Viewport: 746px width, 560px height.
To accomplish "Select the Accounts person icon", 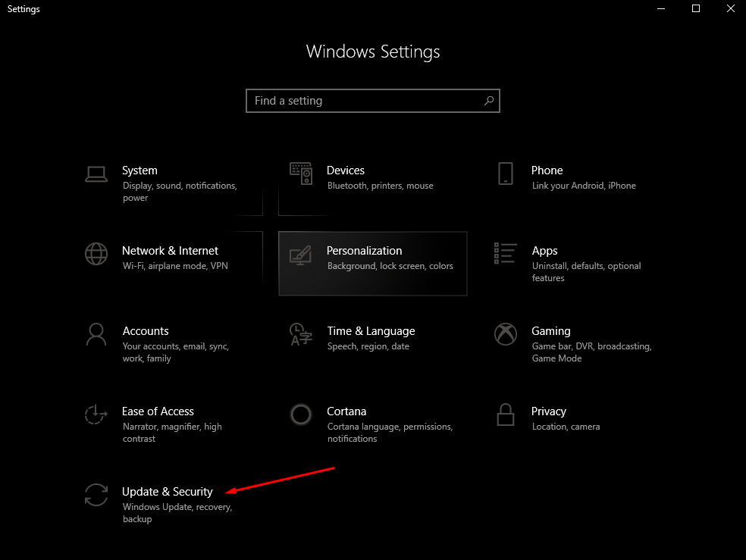I will 96,334.
